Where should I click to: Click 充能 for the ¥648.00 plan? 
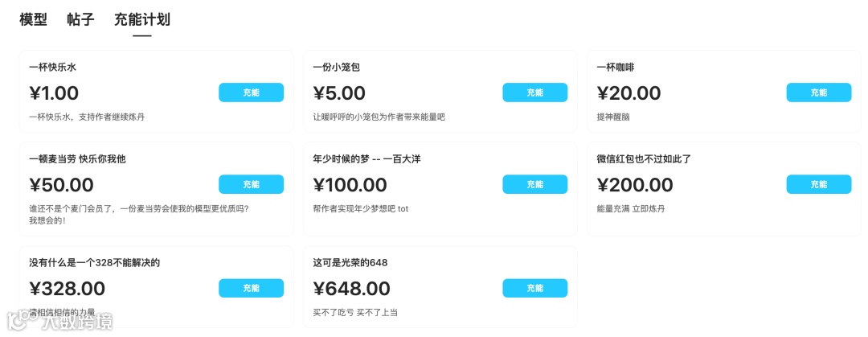534,288
